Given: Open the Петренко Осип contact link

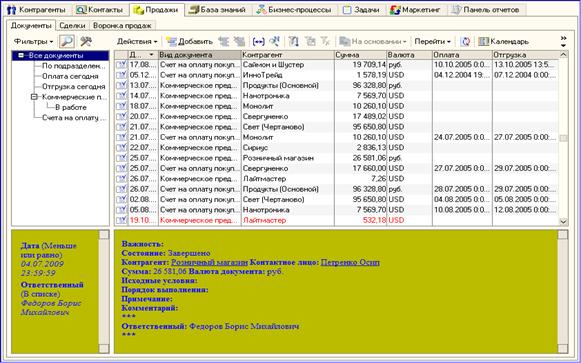Looking at the screenshot, I should [x=350, y=262].
